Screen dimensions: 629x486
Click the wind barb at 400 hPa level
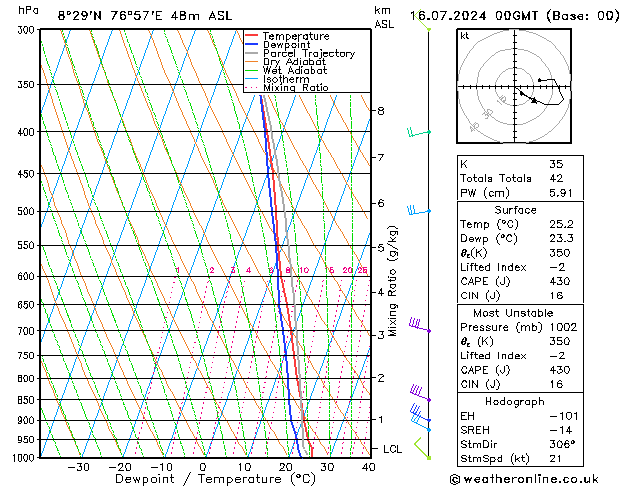click(x=419, y=132)
